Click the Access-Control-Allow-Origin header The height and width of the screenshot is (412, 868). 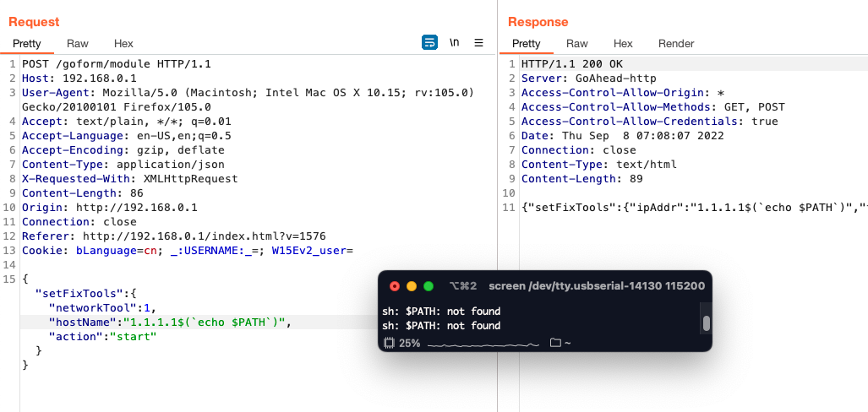coord(623,92)
